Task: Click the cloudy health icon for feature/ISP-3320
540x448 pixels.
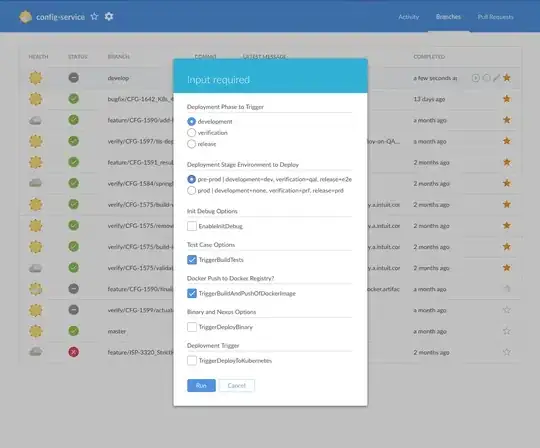Action: (35, 352)
